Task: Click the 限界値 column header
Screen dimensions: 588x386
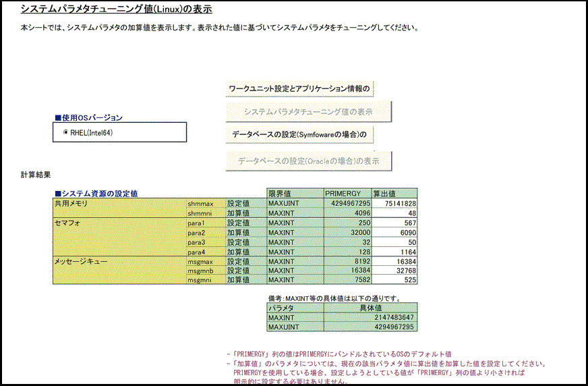Action: click(295, 194)
